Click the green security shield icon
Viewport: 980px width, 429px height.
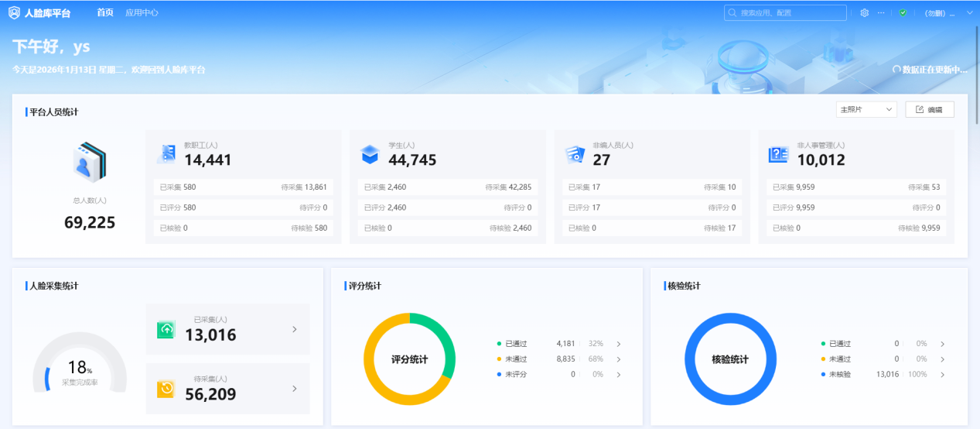(903, 13)
